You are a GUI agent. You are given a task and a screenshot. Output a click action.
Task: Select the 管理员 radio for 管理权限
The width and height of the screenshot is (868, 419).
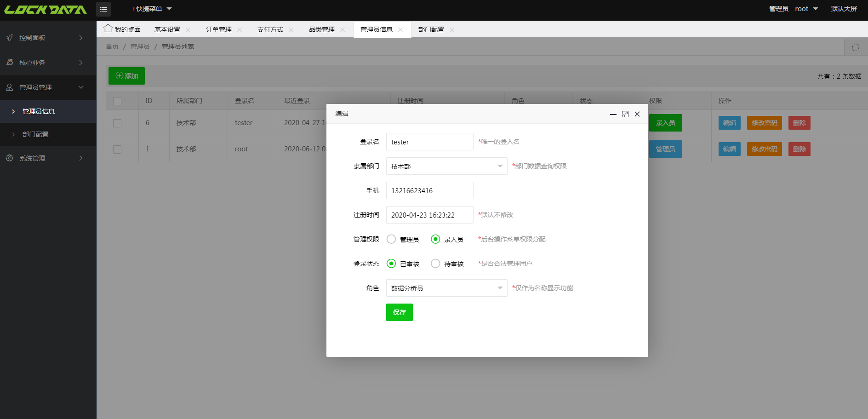(391, 239)
